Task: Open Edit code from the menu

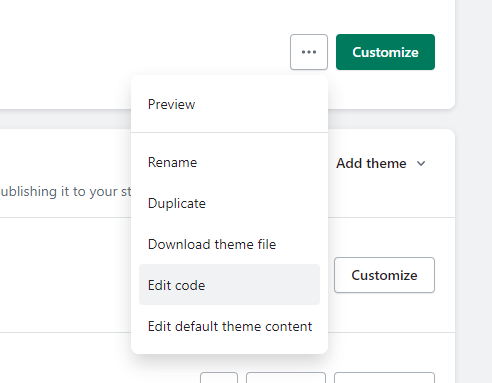Action: pos(229,285)
